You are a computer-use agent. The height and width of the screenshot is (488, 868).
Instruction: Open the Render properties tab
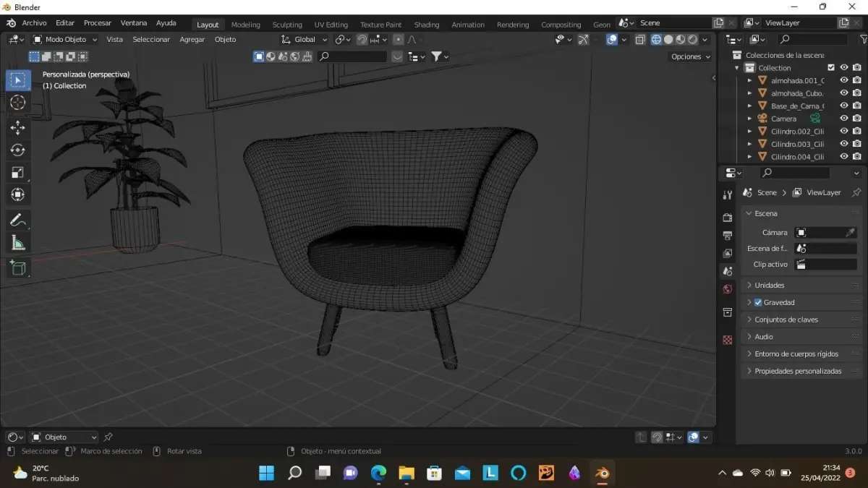pyautogui.click(x=728, y=218)
